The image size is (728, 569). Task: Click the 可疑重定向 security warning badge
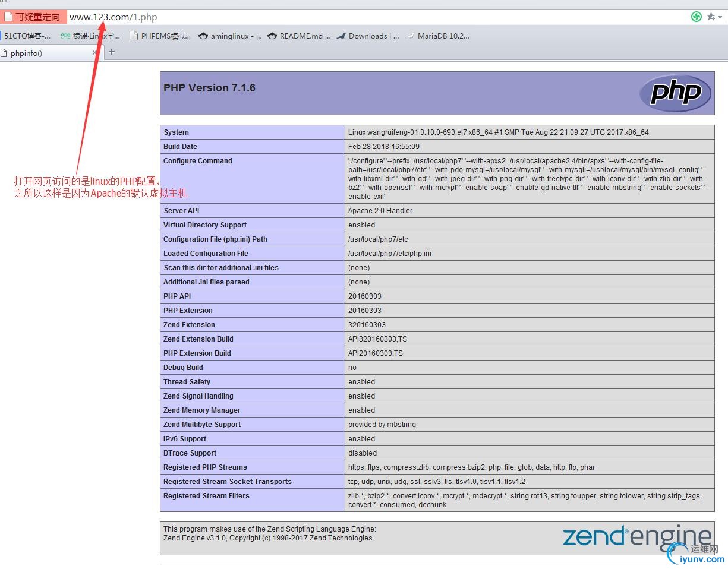(33, 17)
